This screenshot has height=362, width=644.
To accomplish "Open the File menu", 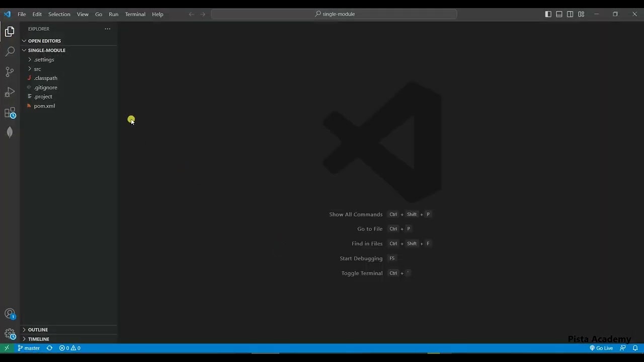I will point(22,14).
